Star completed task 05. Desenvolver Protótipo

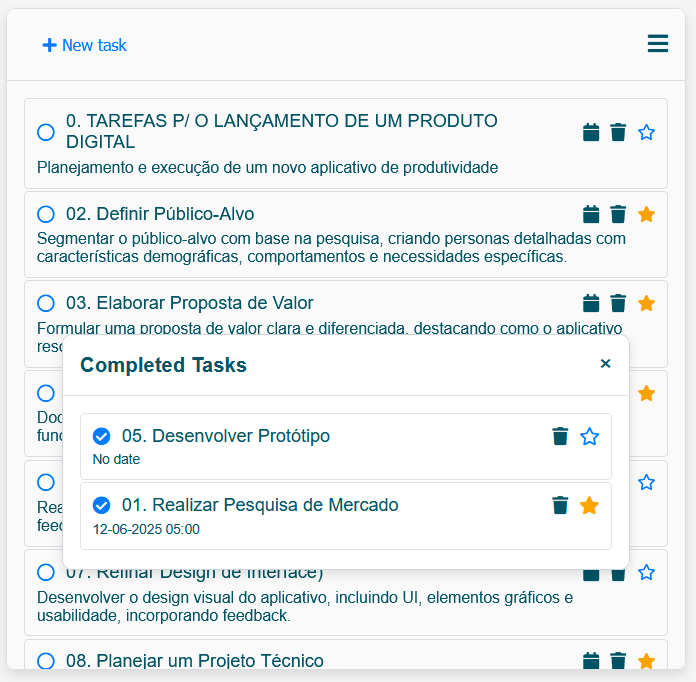589,436
